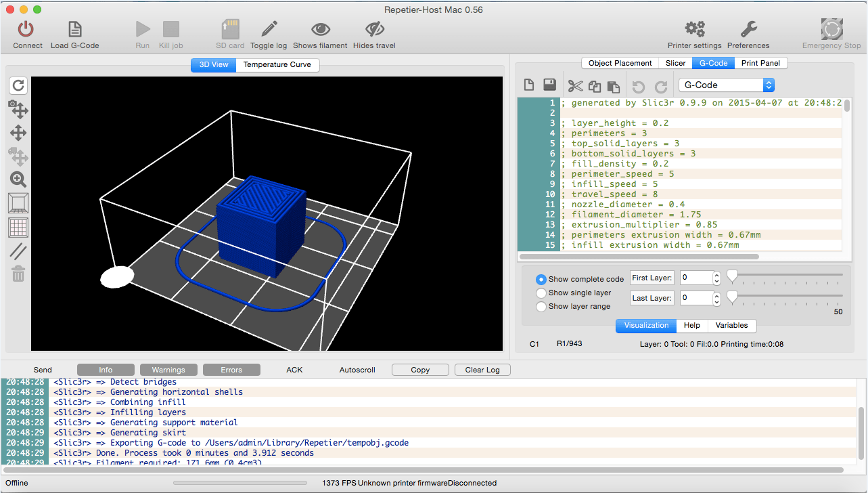Click the parallel projection lines icon
This screenshot has height=493, width=868.
(x=18, y=251)
